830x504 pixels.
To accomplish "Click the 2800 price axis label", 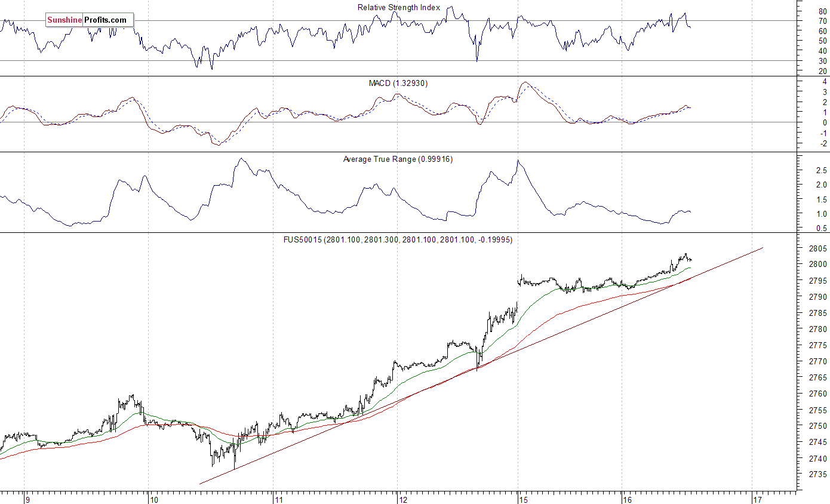I will (817, 265).
